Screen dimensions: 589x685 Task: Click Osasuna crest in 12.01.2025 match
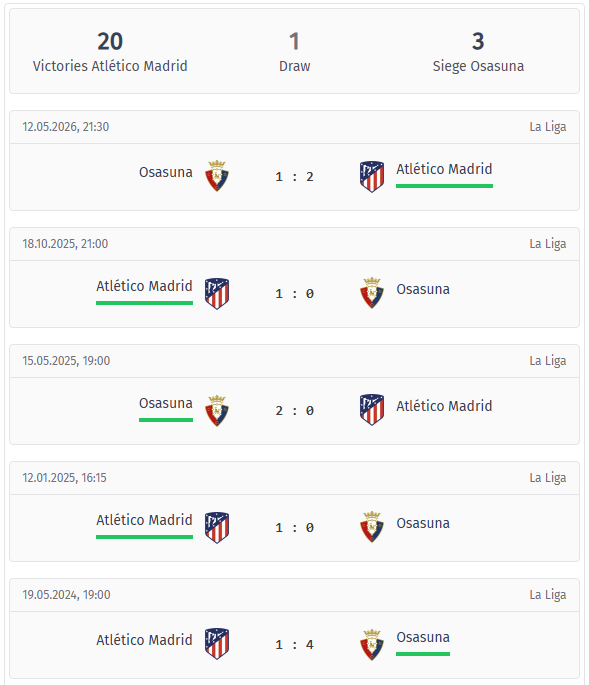tap(372, 527)
